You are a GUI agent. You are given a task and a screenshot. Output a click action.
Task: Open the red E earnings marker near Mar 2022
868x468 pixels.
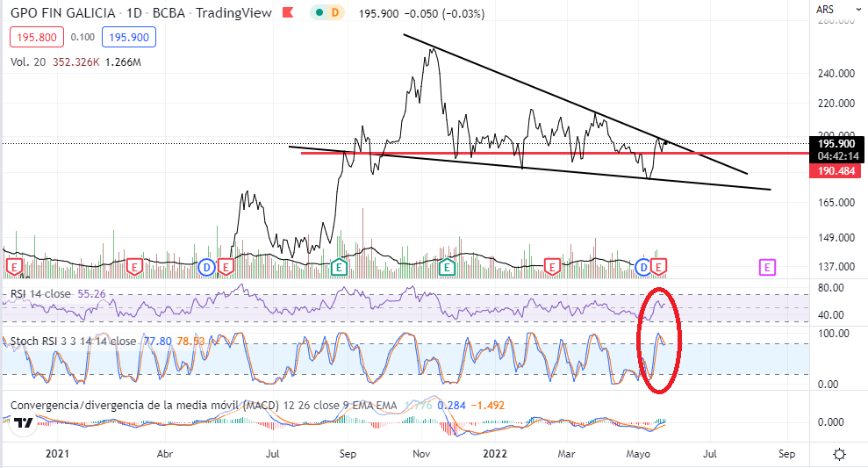pos(551,268)
